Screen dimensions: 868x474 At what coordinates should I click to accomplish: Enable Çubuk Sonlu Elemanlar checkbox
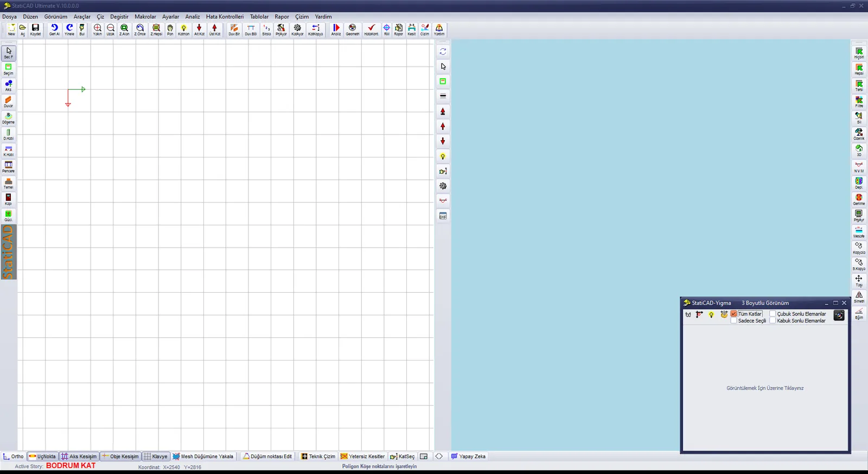click(x=773, y=314)
